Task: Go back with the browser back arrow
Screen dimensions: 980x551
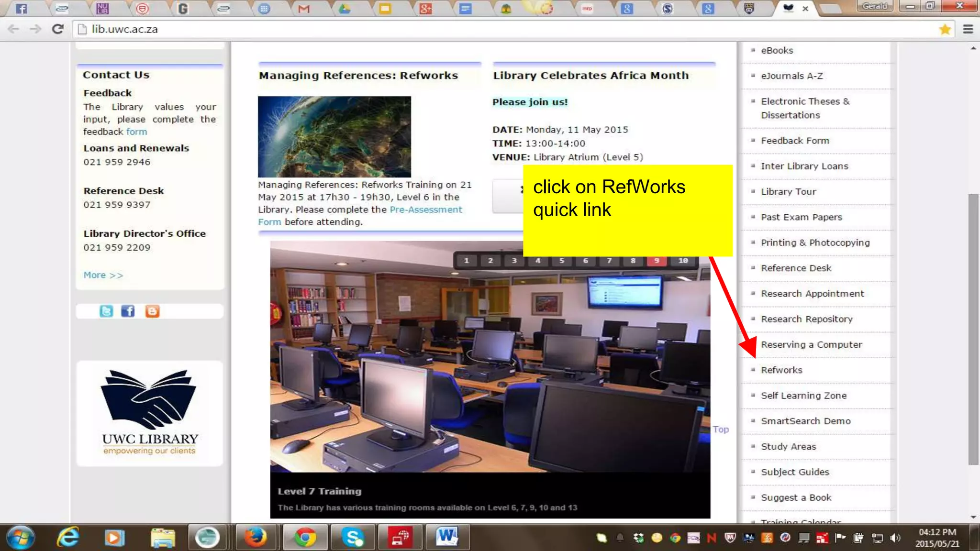Action: (13, 29)
